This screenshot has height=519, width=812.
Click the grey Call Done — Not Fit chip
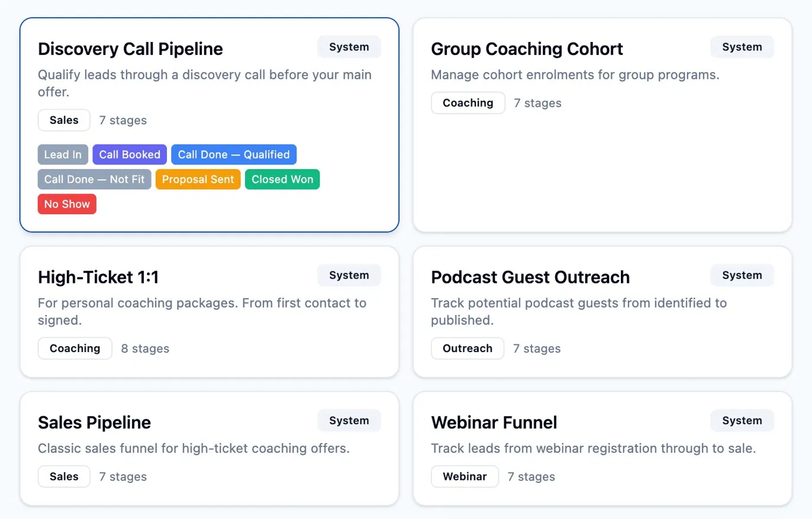pos(95,179)
